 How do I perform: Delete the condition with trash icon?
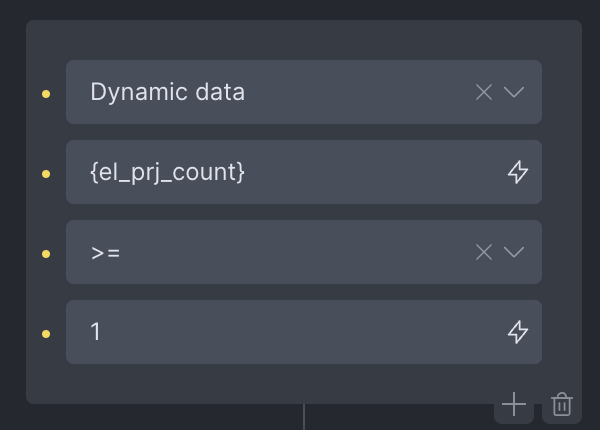[562, 405]
